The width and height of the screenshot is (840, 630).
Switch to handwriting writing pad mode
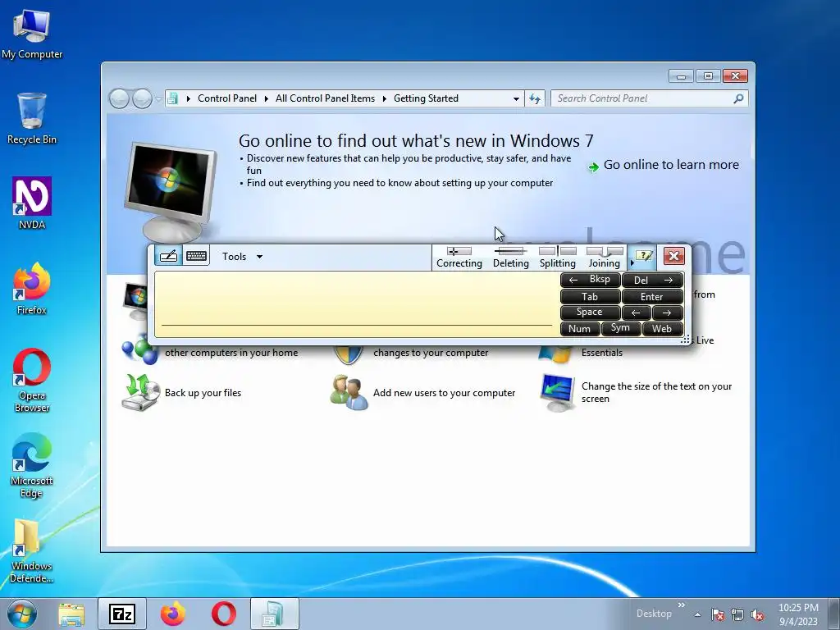(168, 256)
